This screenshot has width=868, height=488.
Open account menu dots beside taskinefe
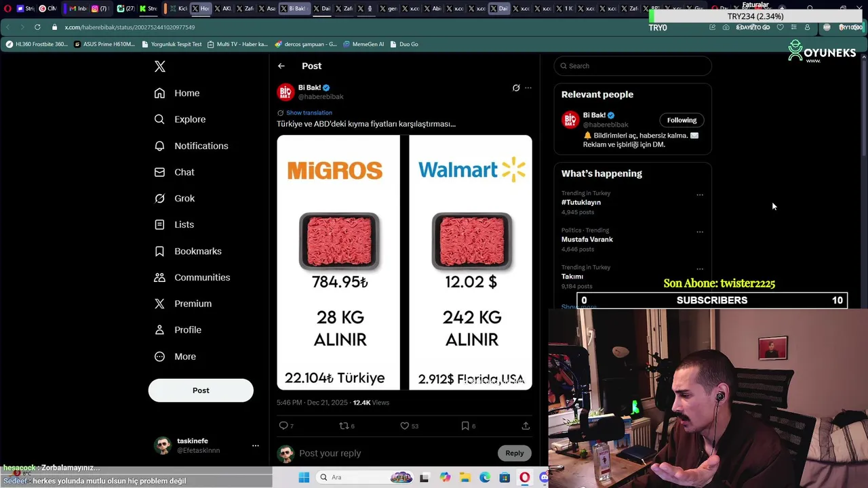tap(256, 445)
